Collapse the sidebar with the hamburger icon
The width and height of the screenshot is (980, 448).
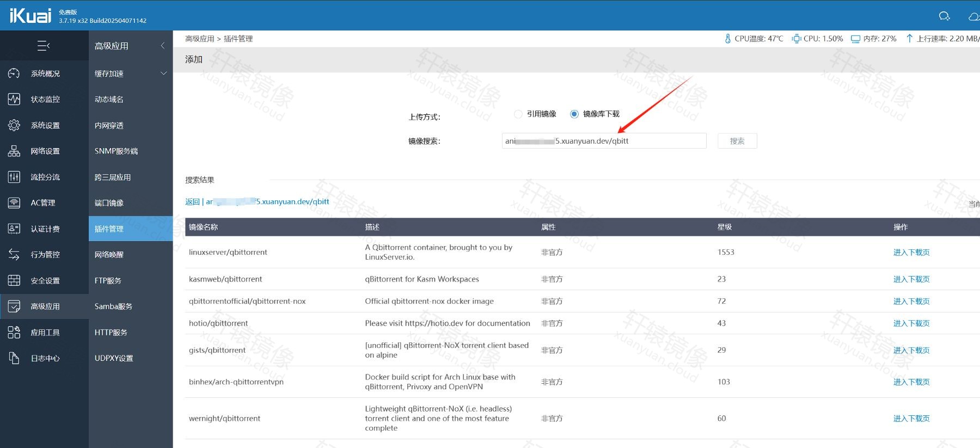pyautogui.click(x=44, y=46)
